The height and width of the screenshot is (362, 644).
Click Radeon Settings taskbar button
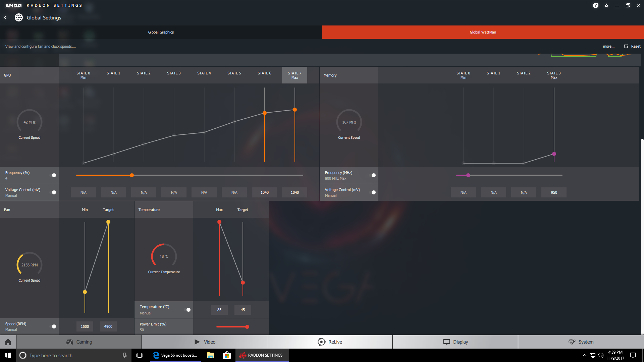point(262,355)
